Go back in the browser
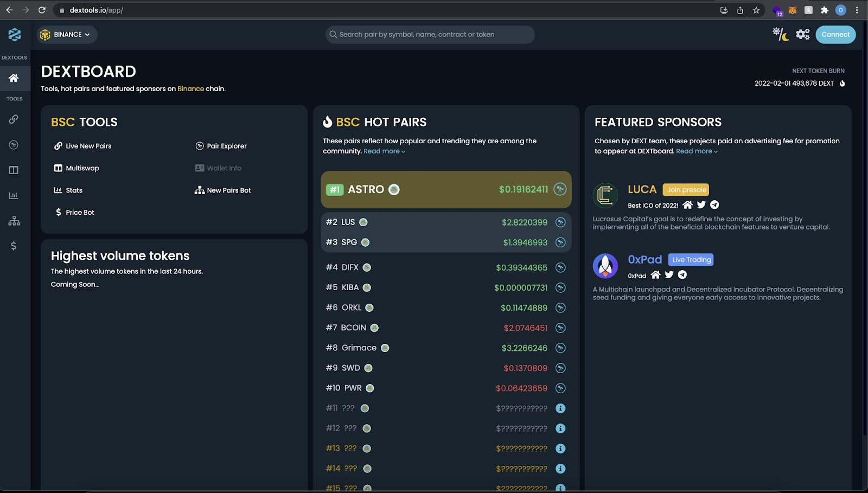 (x=9, y=10)
